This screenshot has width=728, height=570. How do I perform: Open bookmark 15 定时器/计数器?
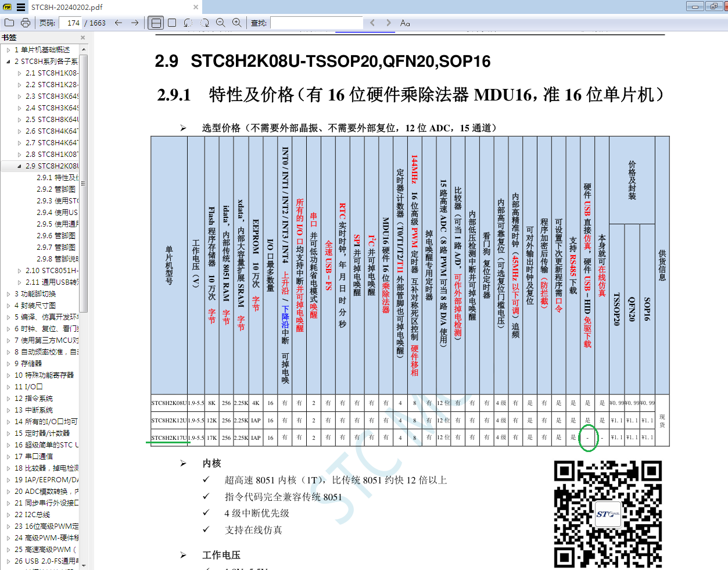[42, 433]
